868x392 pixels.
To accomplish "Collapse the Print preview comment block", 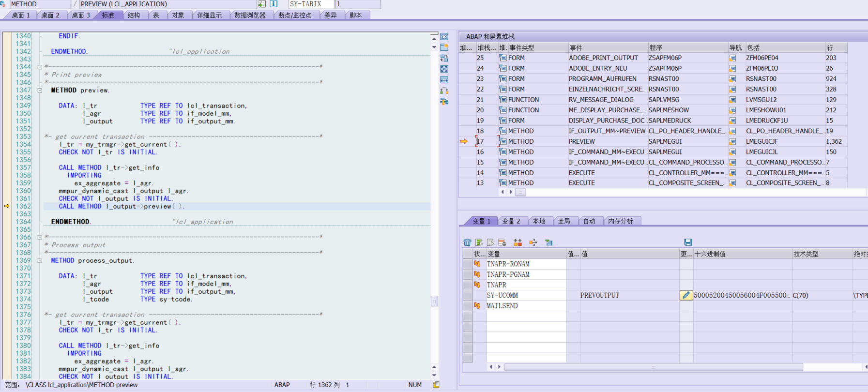I will (x=40, y=67).
